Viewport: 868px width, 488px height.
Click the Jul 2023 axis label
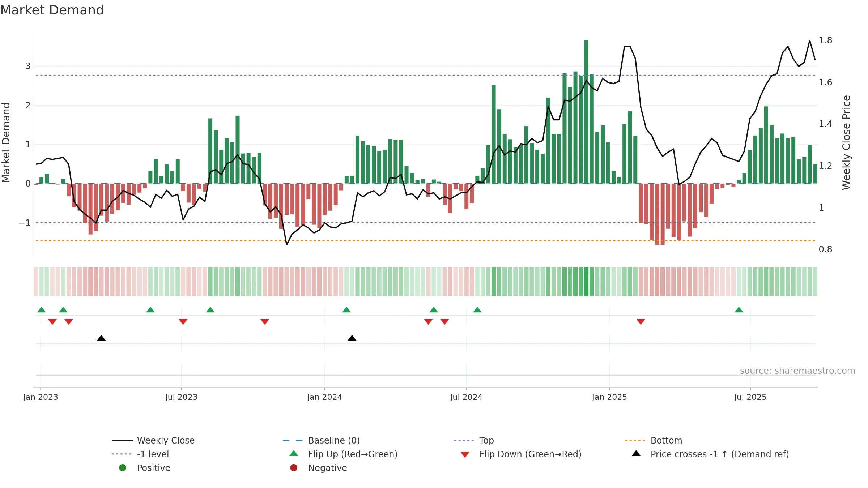pyautogui.click(x=181, y=397)
